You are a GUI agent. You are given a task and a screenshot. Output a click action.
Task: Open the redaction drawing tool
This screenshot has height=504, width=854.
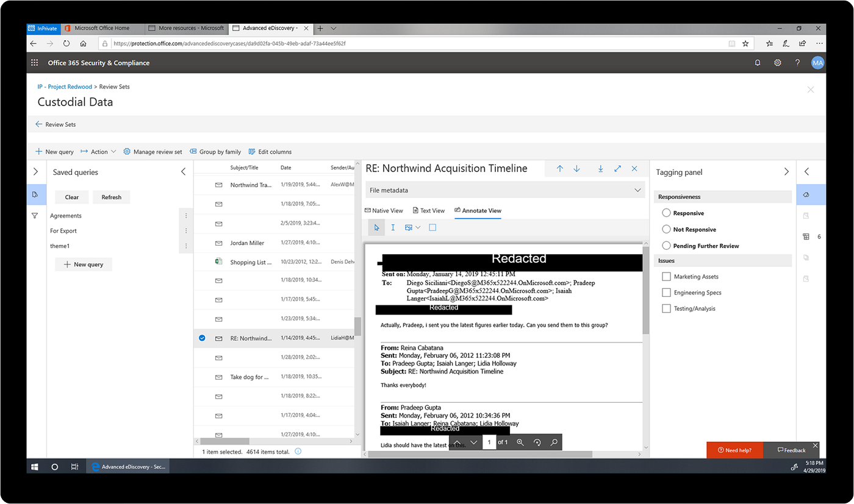(x=409, y=227)
